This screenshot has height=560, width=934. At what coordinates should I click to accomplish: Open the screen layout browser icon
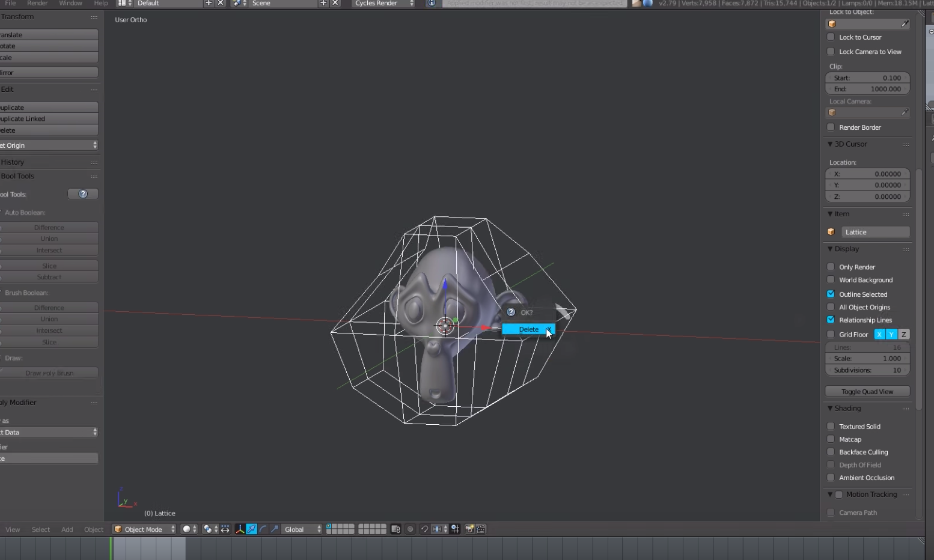pos(125,4)
